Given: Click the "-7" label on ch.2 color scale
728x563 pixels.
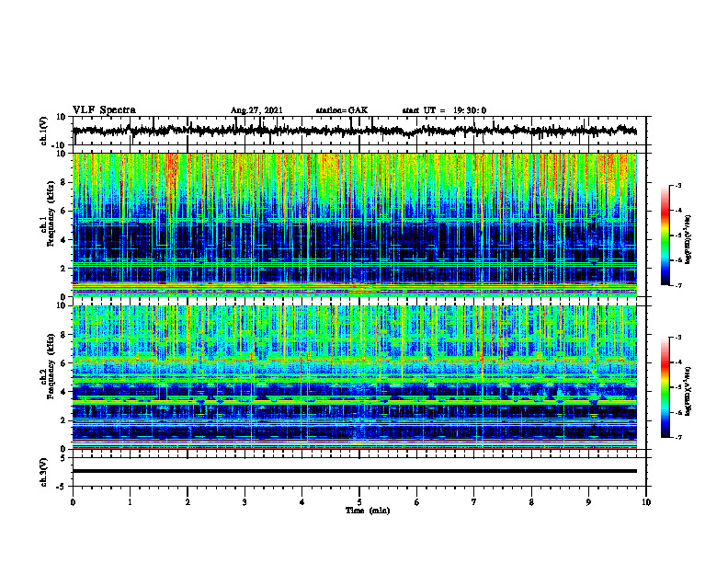Looking at the screenshot, I should 677,437.
